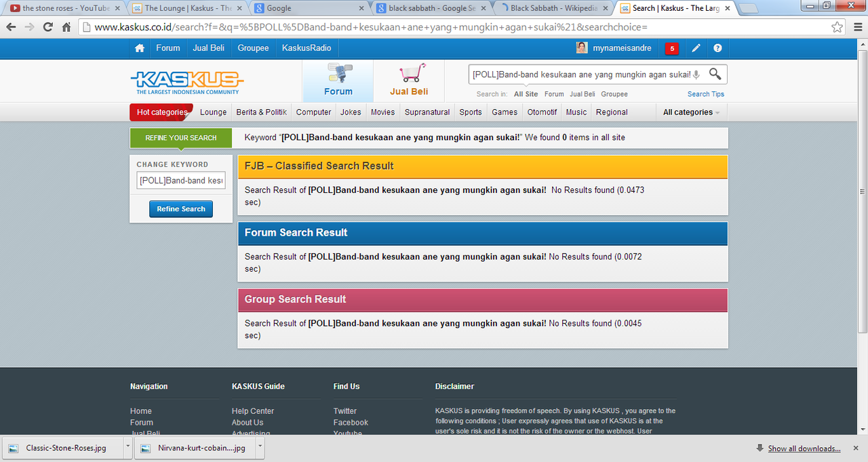Click the Hot categories button
This screenshot has height=462, width=868.
[161, 112]
